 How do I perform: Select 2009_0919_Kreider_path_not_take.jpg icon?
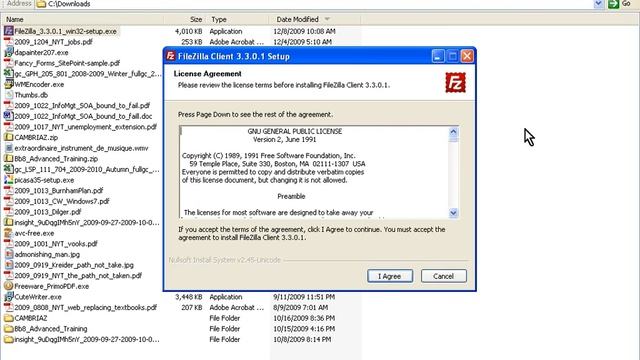point(8,265)
